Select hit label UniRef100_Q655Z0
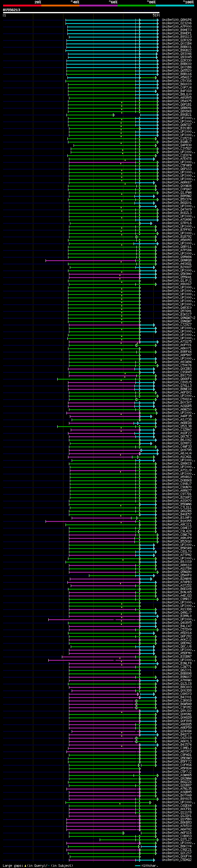This screenshot has height=868, width=197. pyautogui.click(x=177, y=71)
